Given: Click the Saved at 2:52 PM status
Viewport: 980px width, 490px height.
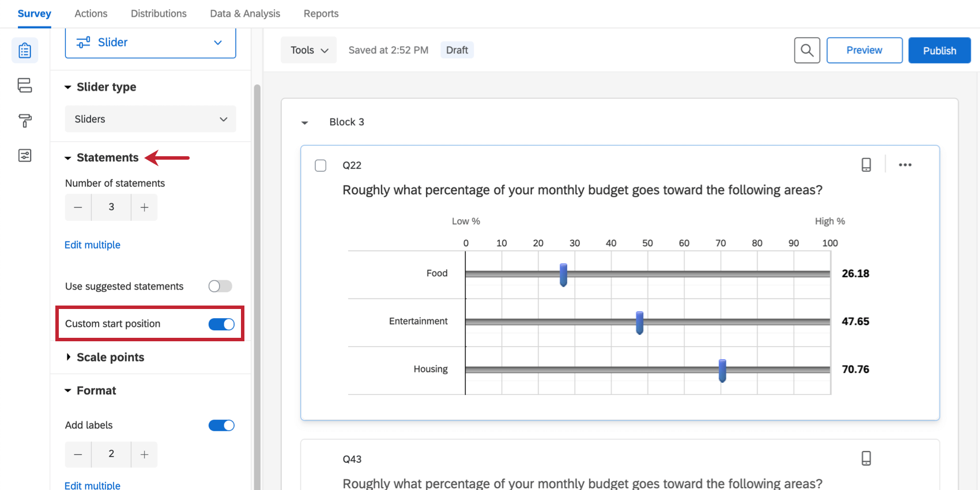Looking at the screenshot, I should [389, 50].
